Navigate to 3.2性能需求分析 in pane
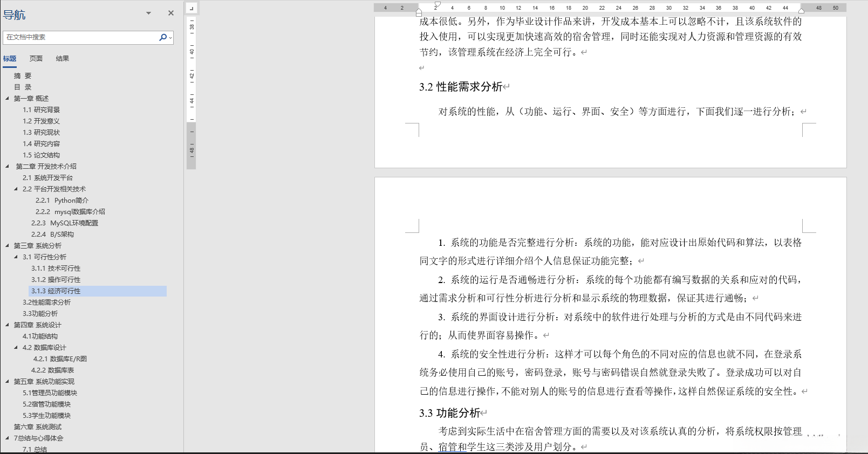Viewport: 868px width, 454px height. pyautogui.click(x=46, y=302)
